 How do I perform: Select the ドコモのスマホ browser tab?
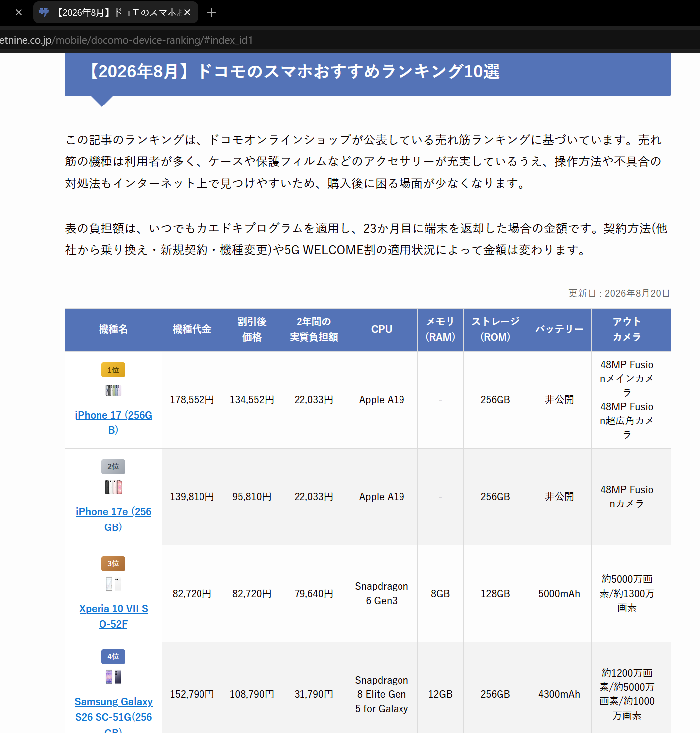115,12
